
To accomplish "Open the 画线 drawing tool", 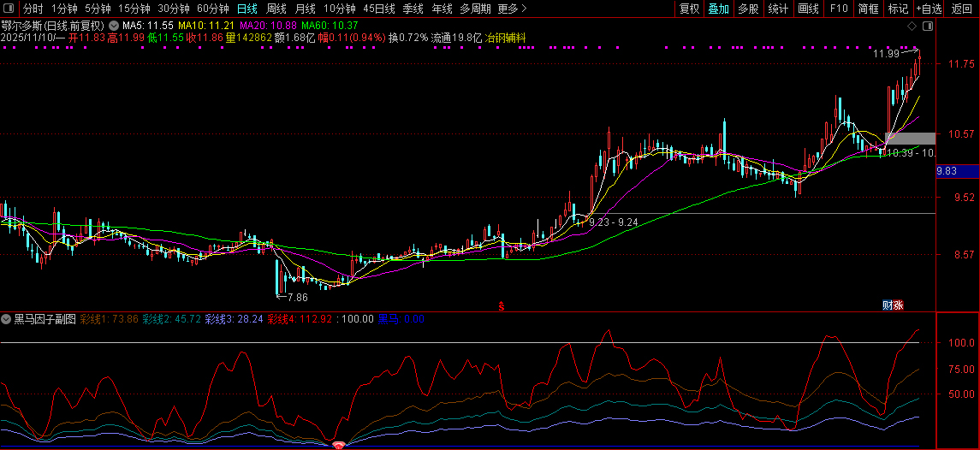I will point(808,9).
